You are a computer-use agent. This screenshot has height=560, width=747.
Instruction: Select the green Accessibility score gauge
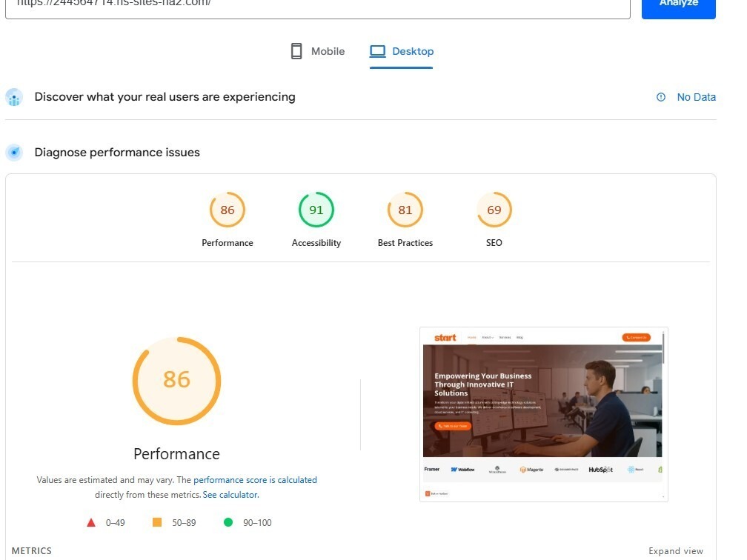[x=316, y=209]
